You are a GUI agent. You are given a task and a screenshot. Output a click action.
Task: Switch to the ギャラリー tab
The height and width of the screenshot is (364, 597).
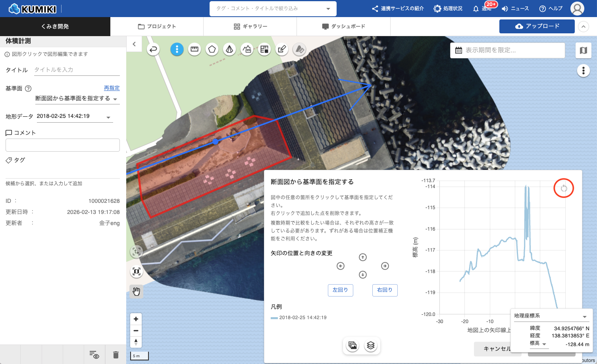click(250, 27)
